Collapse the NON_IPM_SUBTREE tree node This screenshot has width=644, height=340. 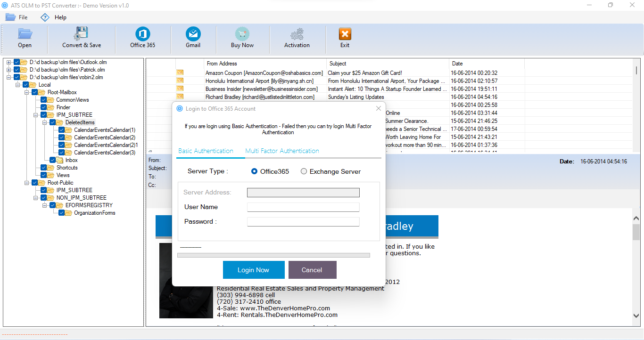coord(35,198)
